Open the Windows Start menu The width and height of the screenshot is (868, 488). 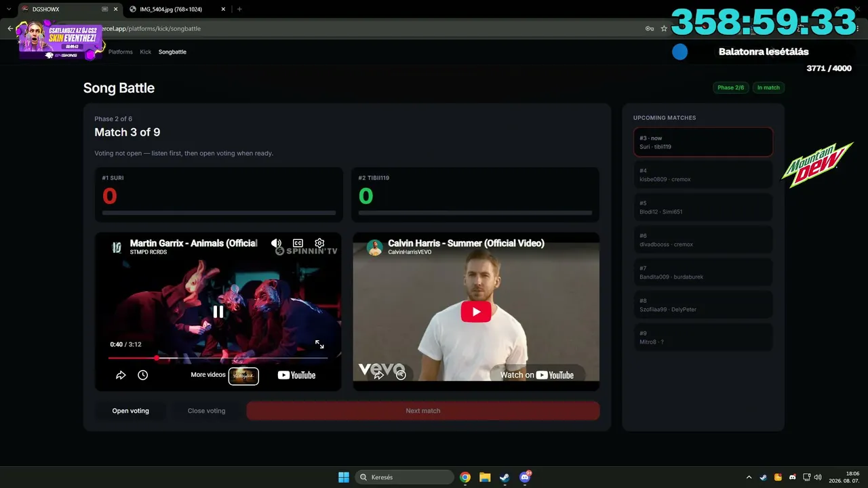click(x=344, y=477)
